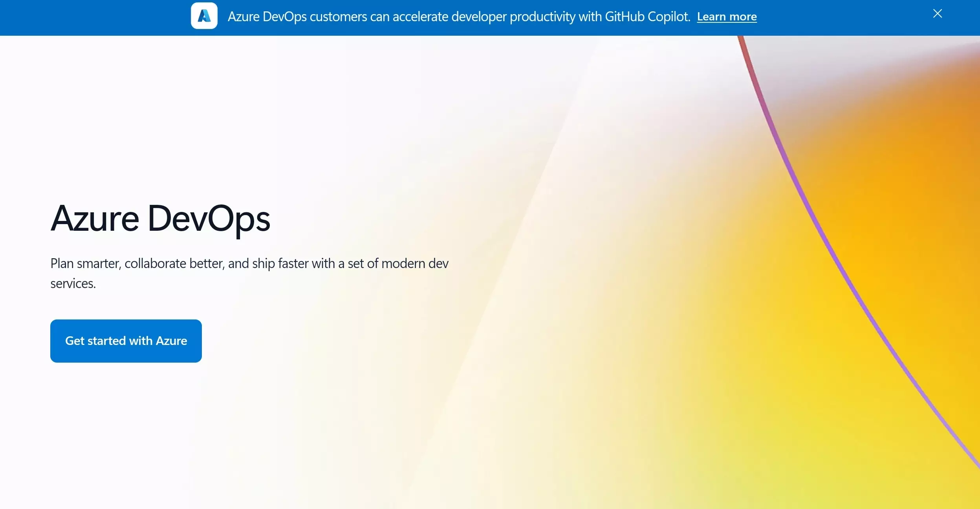Open the Learn more link

coord(726,17)
